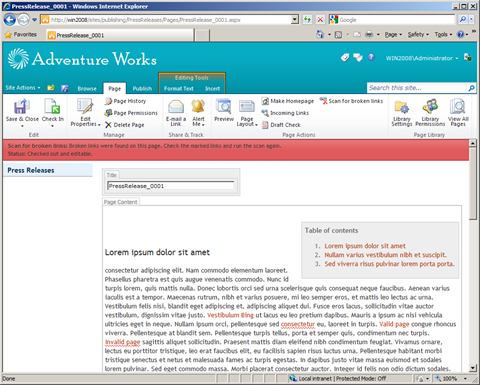
Task: Click Delete Page in the Manage group
Action: [125, 125]
